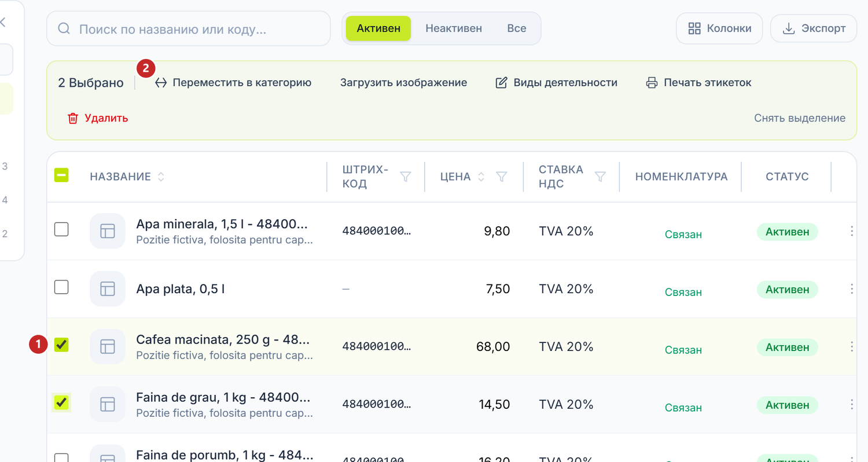The image size is (868, 462).
Task: Click the Faina de grau image placeholder
Action: click(x=108, y=404)
